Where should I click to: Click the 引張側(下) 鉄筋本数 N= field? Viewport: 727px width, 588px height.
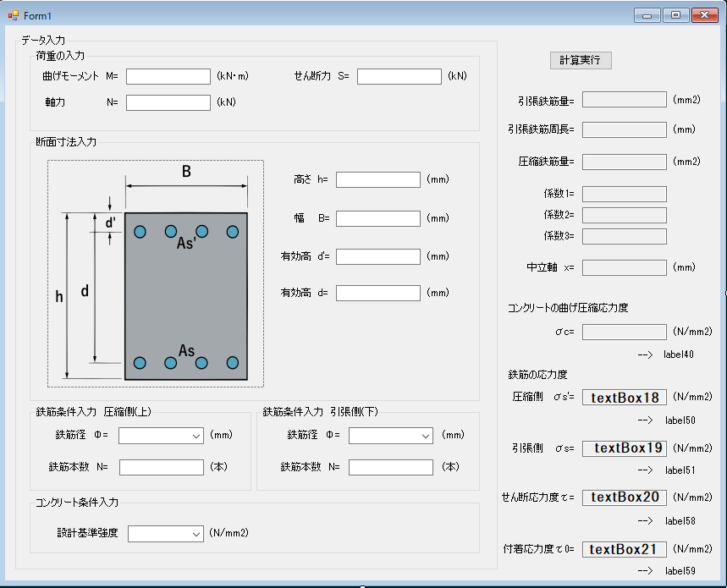click(391, 467)
